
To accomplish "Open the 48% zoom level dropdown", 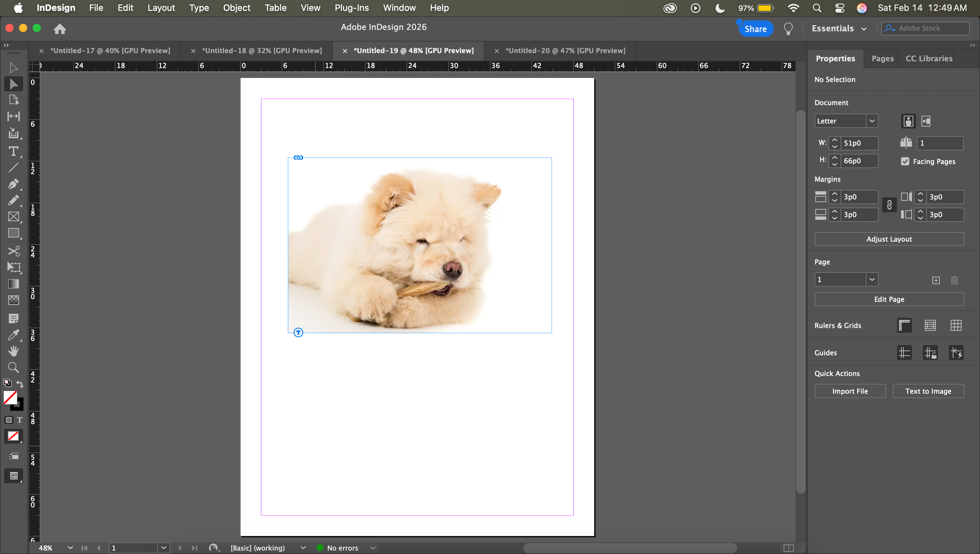I will (70, 548).
